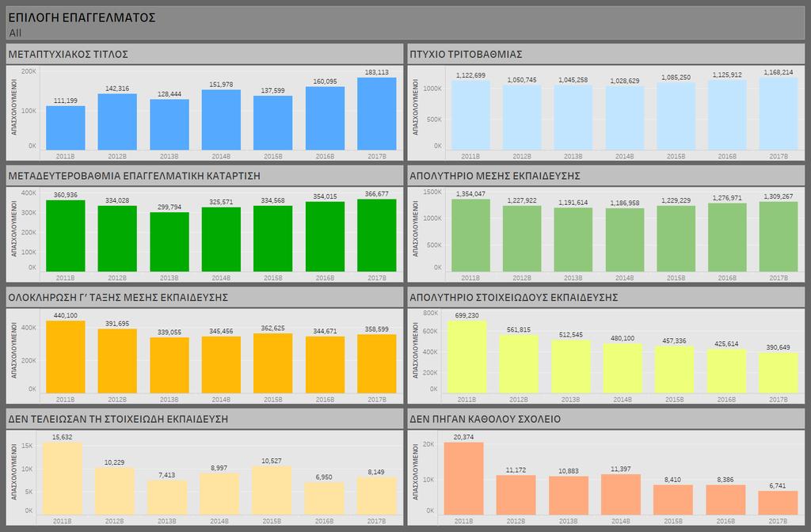Viewport: 811px width, 532px height.
Task: Select the light green 1,309,267 bar
Action: coord(779,237)
